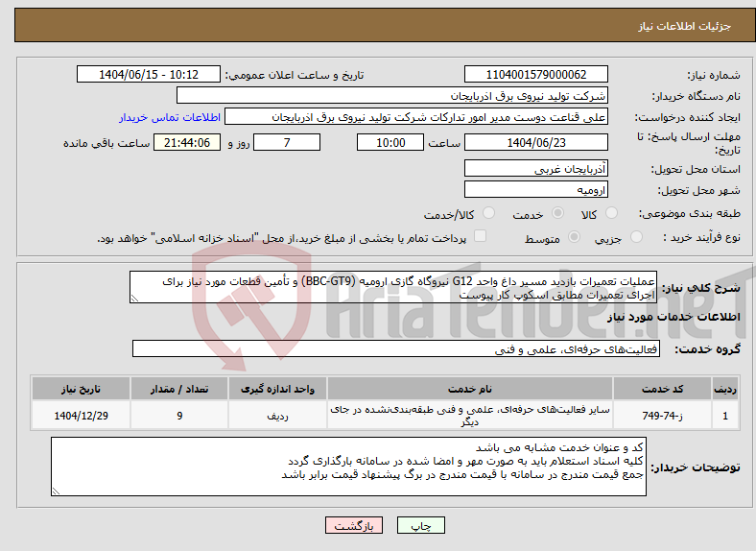Select the متوسط purchase type radio

[x=575, y=236]
